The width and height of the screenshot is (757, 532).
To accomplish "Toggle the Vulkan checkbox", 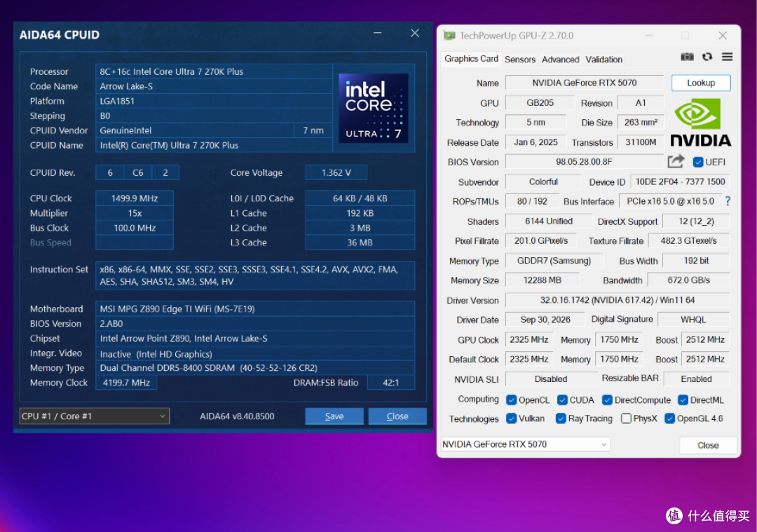I will pos(511,418).
